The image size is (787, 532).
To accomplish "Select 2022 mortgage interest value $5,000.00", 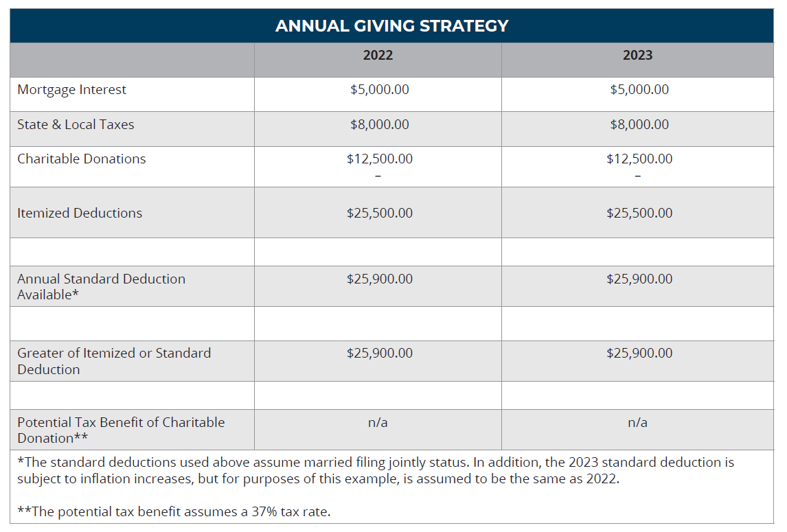I will [x=379, y=90].
